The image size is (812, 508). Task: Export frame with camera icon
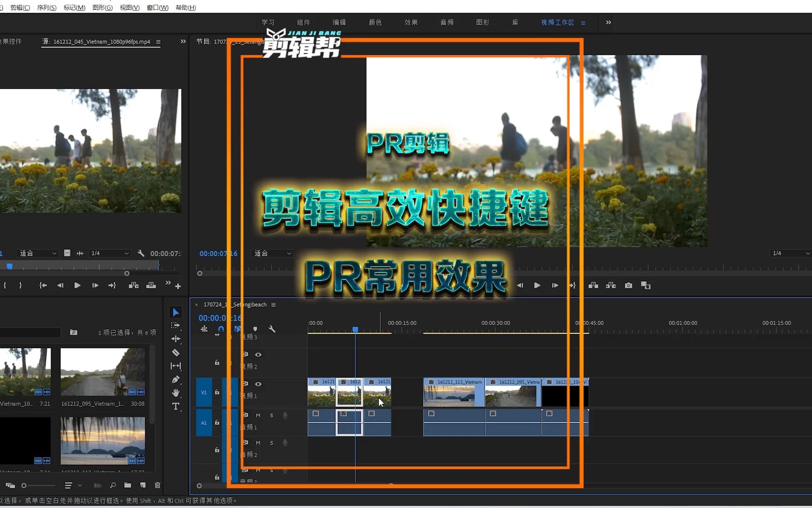pyautogui.click(x=628, y=286)
